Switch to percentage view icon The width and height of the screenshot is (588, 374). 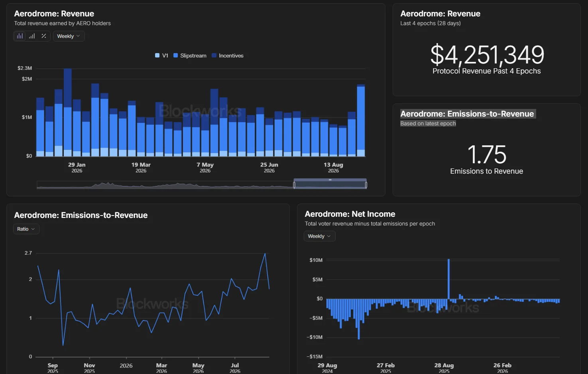tap(44, 36)
